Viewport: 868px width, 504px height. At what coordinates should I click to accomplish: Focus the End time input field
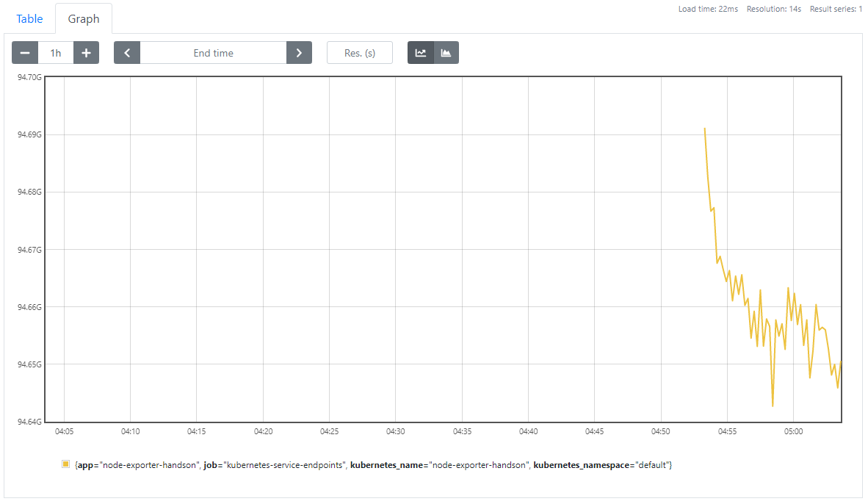pyautogui.click(x=213, y=53)
